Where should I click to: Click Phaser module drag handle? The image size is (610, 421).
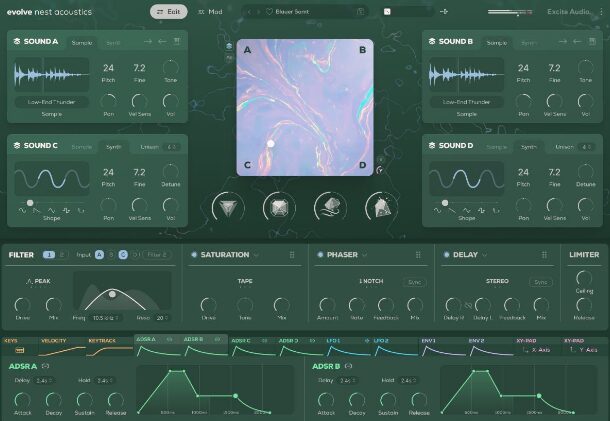pos(418,255)
